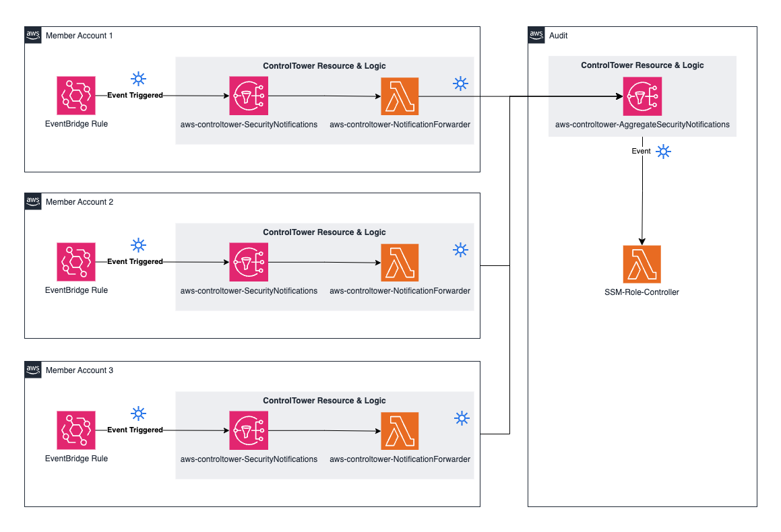Click the 'Event' label under AggregateSecurityNotifications
Screen dimensions: 781x532
pyautogui.click(x=641, y=151)
